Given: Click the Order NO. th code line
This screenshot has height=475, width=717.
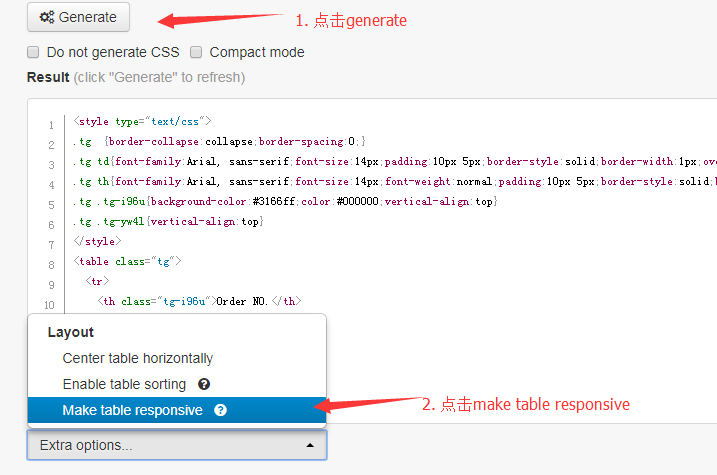Looking at the screenshot, I should click(199, 301).
